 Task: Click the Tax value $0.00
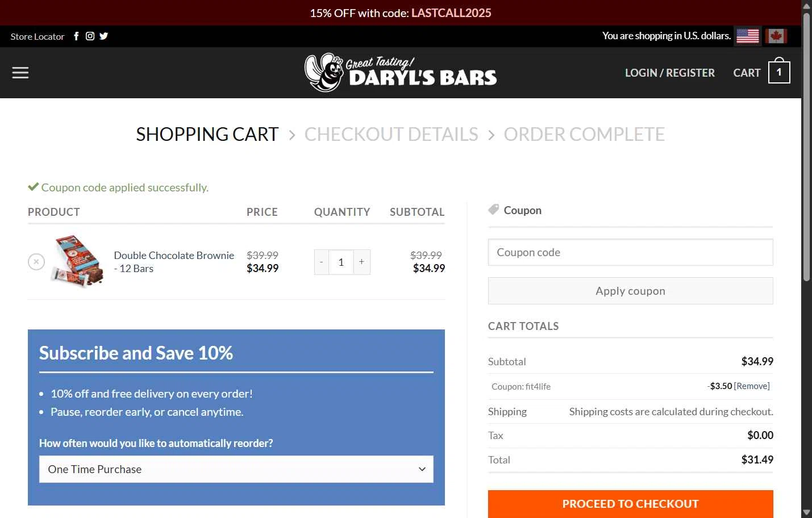(x=760, y=436)
